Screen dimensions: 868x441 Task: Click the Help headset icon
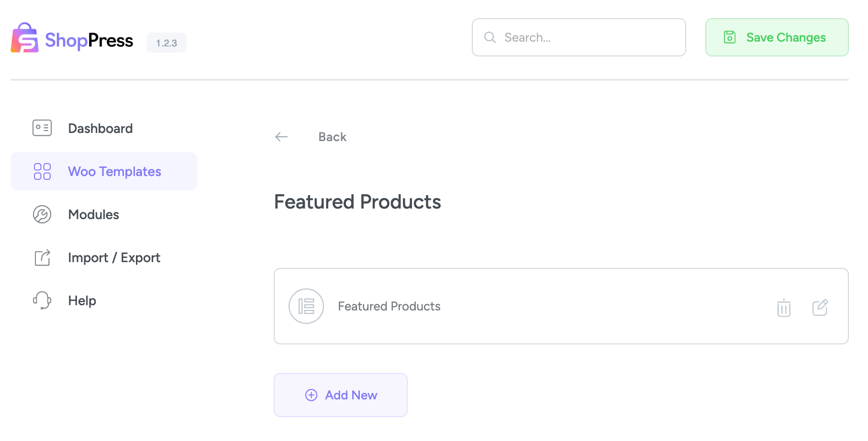click(x=42, y=300)
